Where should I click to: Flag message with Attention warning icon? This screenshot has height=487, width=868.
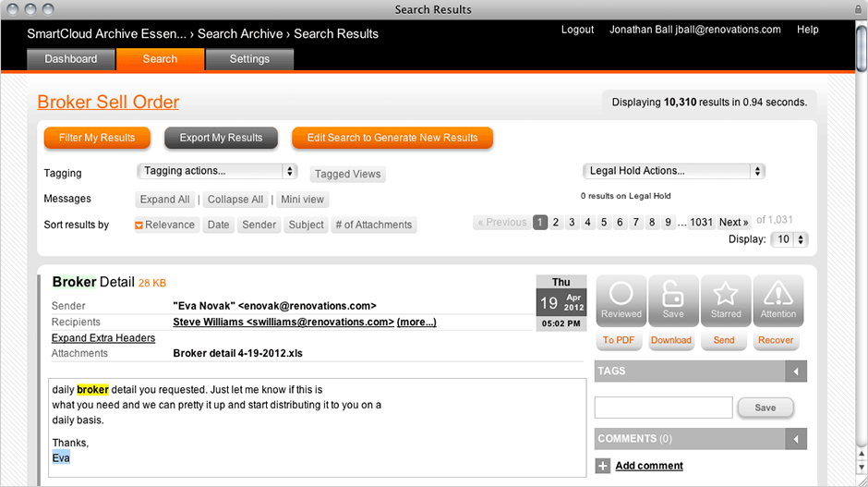[x=778, y=300]
